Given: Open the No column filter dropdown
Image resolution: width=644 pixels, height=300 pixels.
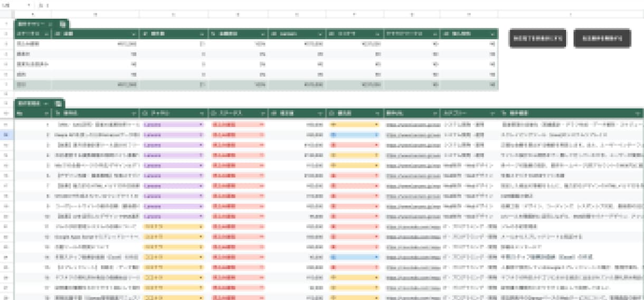Looking at the screenshot, I should [x=47, y=114].
